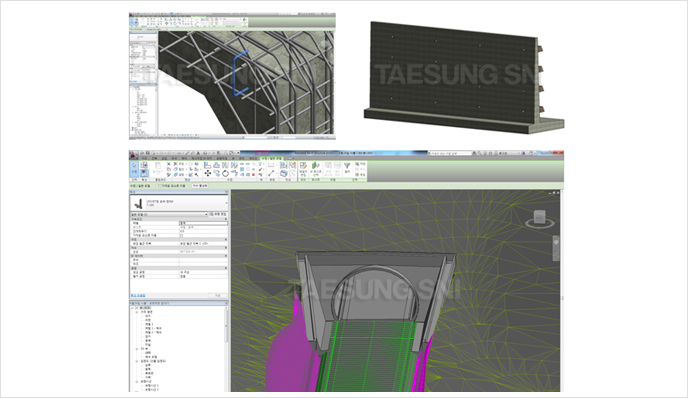
Task: Collapse the Phasing section in Properties
Action: click(226, 268)
